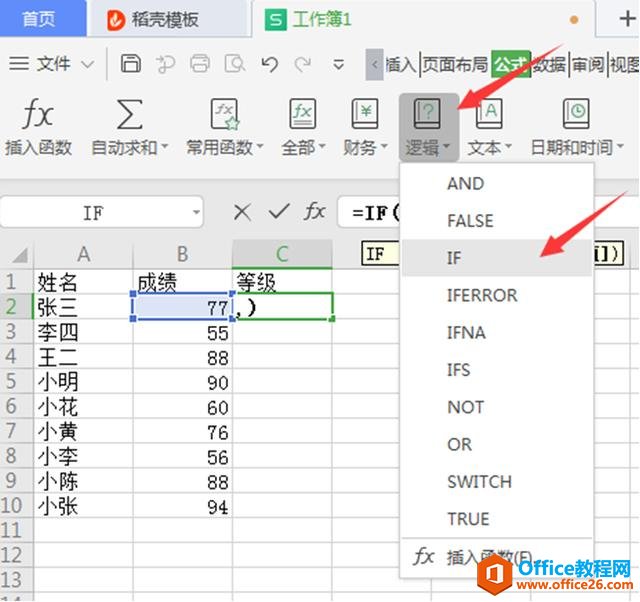This screenshot has height=602, width=640.
Task: Expand the 财务 dropdown arrow
Action: (384, 146)
